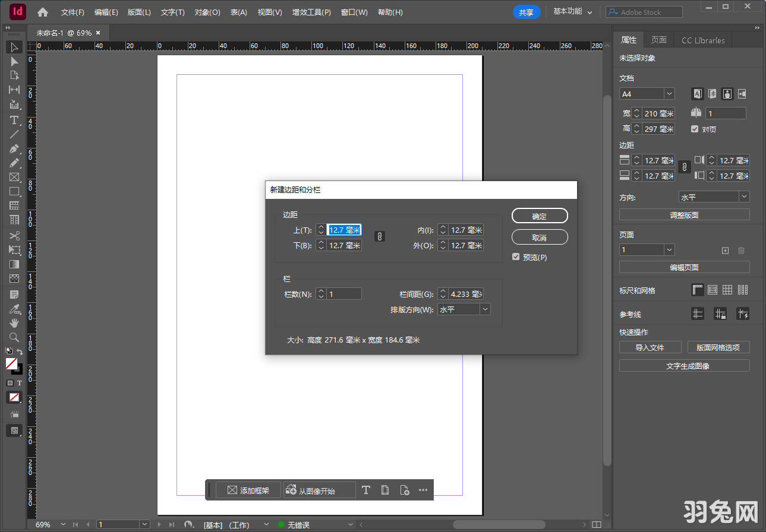Click the link icon between margin fields
Screen dimensions: 766x532
(379, 236)
